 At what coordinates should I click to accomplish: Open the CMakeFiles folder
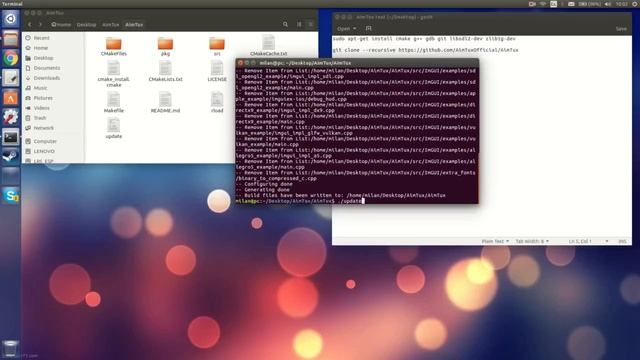click(113, 46)
